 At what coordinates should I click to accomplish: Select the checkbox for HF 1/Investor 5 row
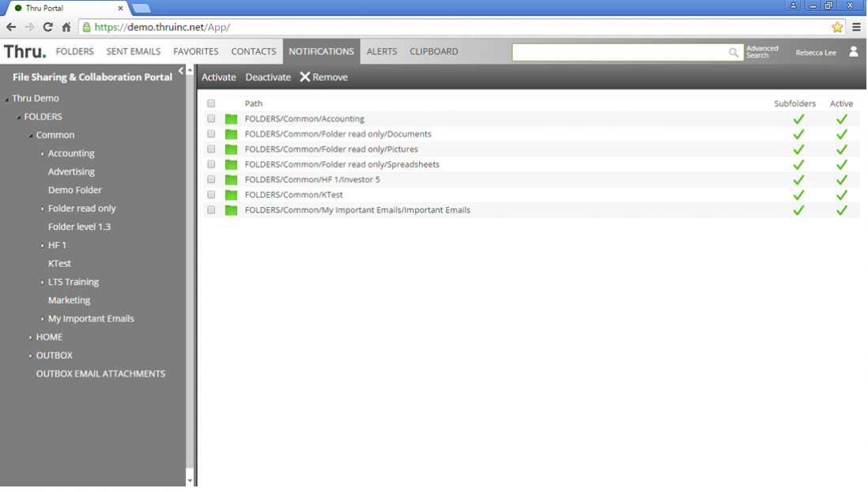[211, 180]
